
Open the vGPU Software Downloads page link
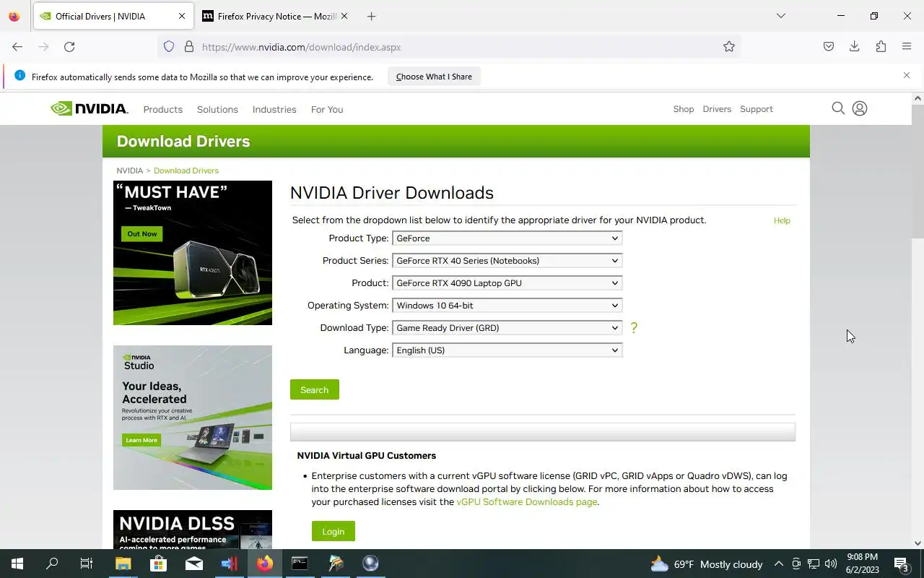point(527,501)
